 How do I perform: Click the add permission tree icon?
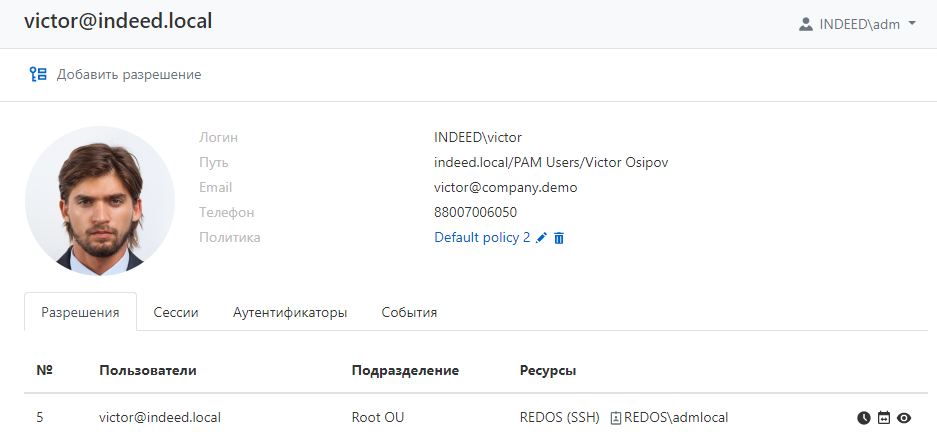38,74
